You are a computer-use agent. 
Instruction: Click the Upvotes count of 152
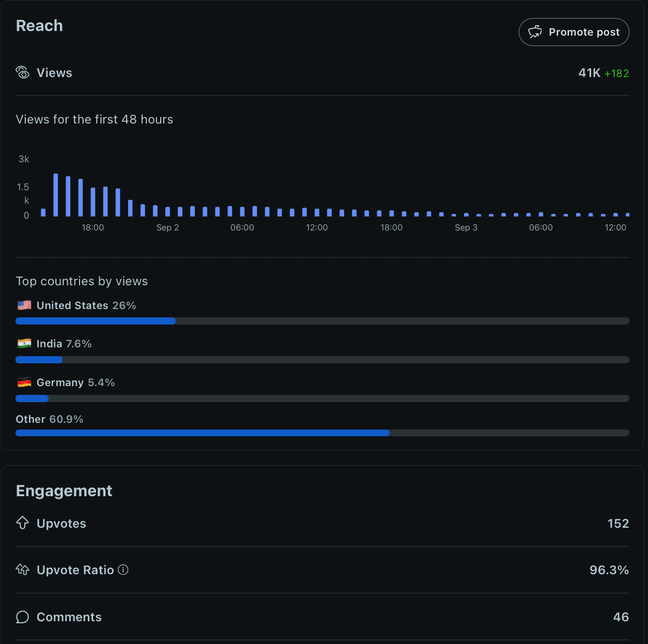point(618,524)
